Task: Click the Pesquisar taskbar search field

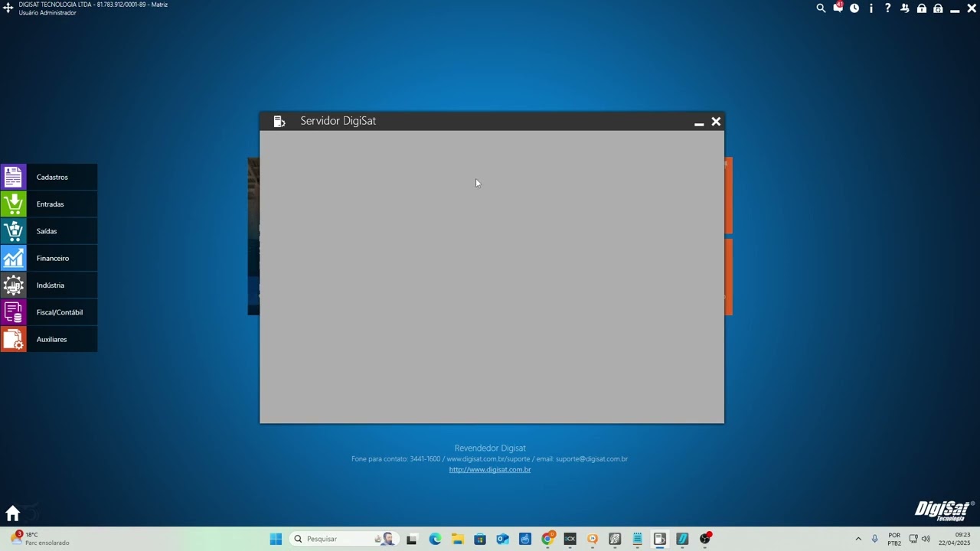Action: (x=344, y=539)
